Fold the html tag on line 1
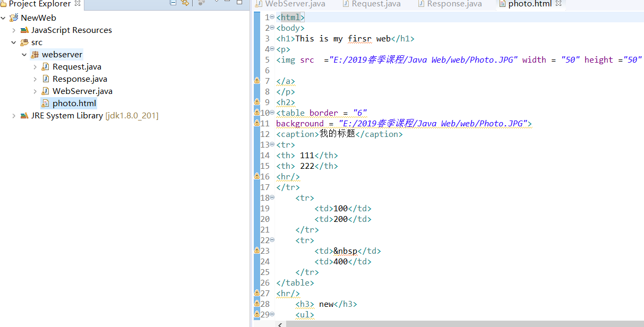 click(272, 17)
